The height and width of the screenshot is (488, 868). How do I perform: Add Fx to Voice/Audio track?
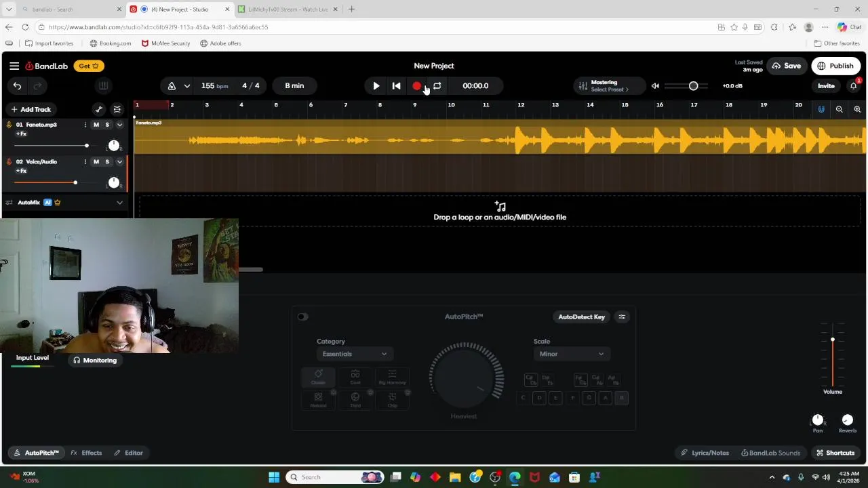[21, 171]
